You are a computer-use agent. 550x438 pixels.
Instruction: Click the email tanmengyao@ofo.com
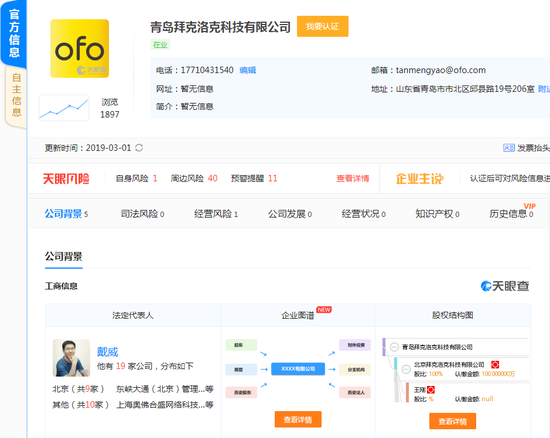click(x=441, y=70)
